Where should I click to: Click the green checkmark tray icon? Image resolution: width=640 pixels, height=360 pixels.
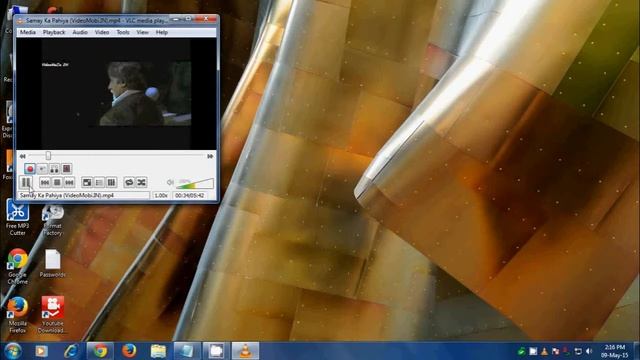(521, 351)
